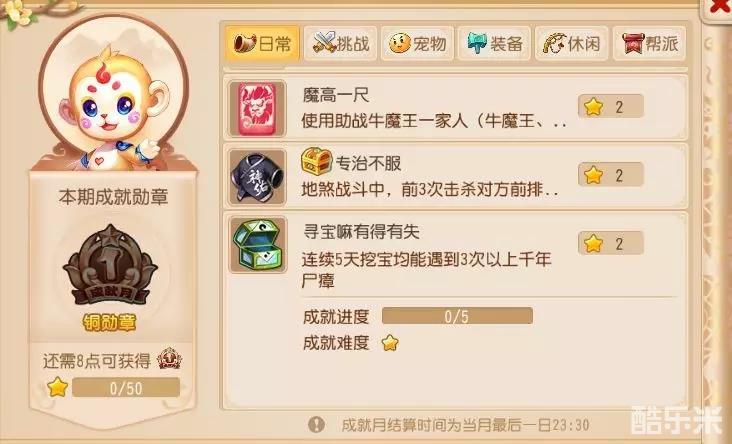The image size is (732, 444).
Task: Click the green treasure chest achievement icon
Action: click(257, 245)
